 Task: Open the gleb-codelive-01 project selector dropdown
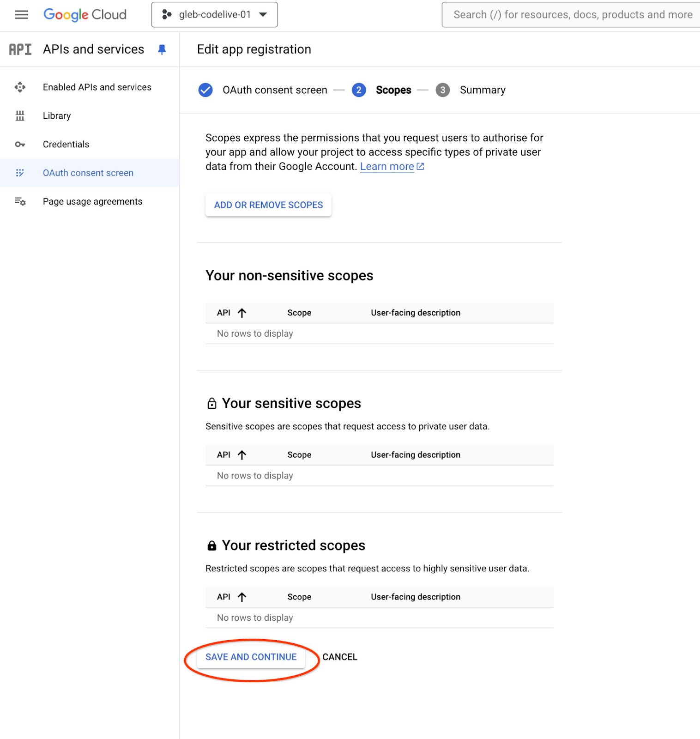(215, 15)
